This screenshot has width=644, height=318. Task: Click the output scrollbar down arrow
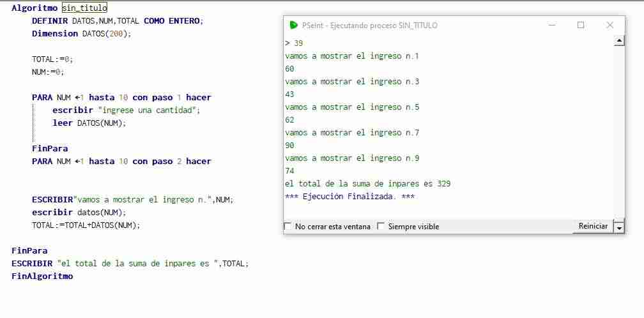[619, 227]
